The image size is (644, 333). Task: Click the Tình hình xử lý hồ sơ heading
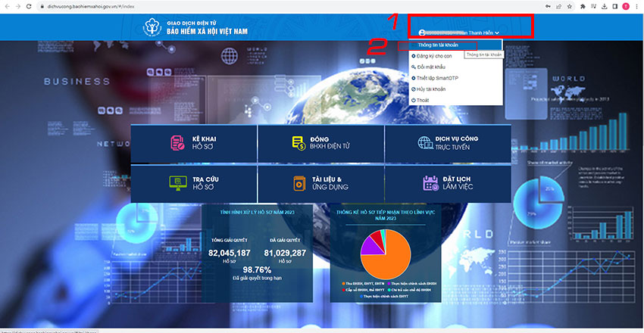click(257, 212)
